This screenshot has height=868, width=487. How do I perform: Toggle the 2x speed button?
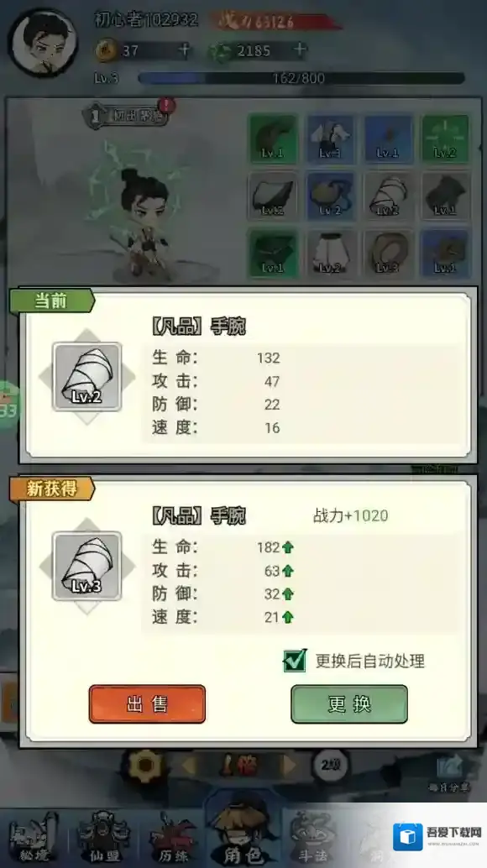tap(330, 766)
